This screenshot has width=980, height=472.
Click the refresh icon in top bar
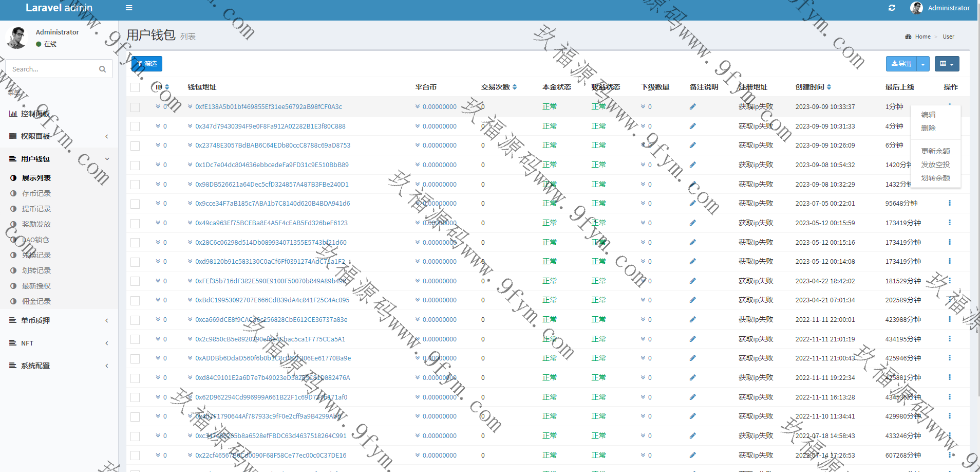click(x=892, y=8)
